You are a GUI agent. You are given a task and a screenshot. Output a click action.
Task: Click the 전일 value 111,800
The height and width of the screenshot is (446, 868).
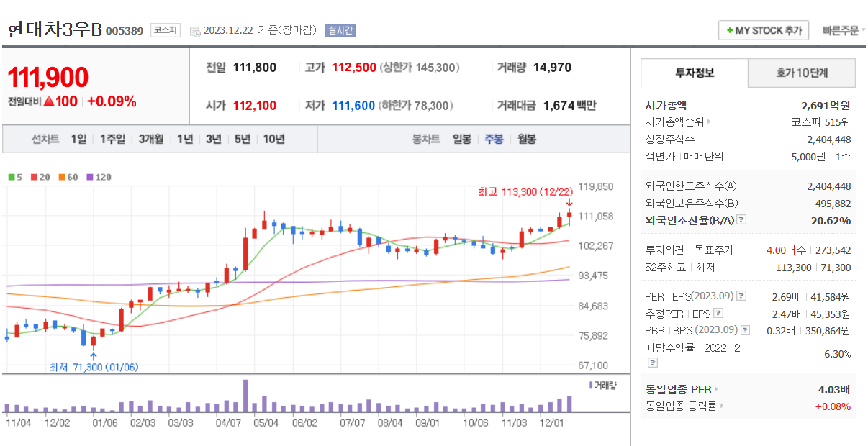click(x=255, y=68)
